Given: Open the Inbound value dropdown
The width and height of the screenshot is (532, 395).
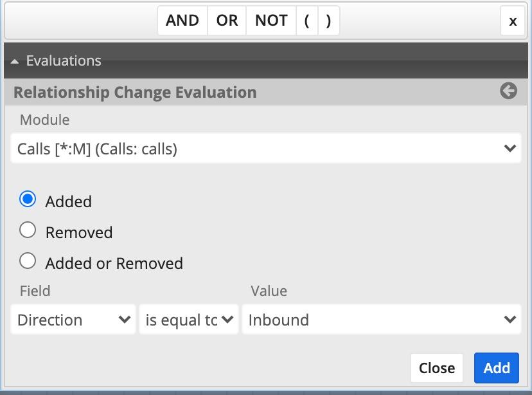Looking at the screenshot, I should coord(381,320).
